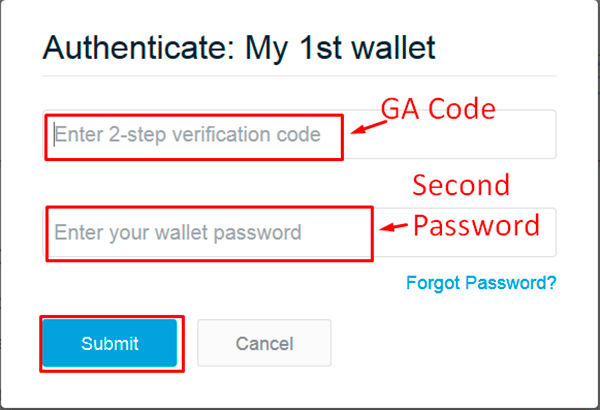Click the word Password in red annotation
The image size is (600, 410).
[476, 225]
